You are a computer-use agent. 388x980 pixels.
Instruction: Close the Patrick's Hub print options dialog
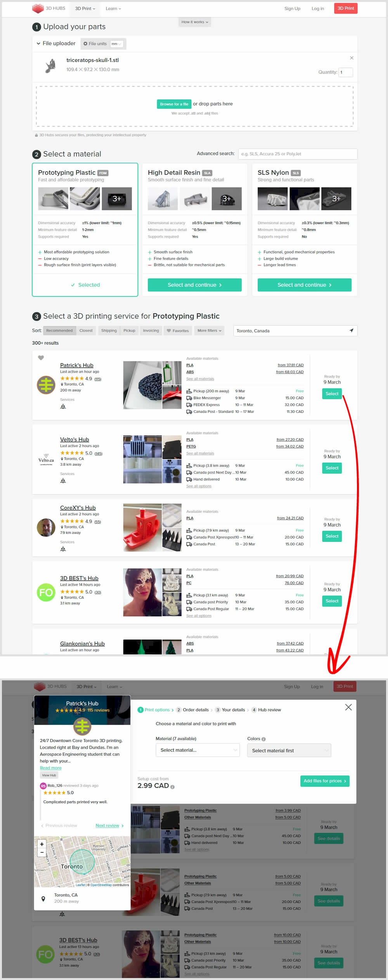tap(348, 707)
